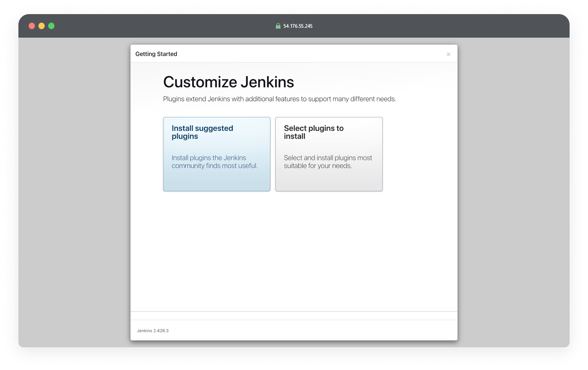The width and height of the screenshot is (588, 370).
Task: Click the yellow minimize traffic light
Action: click(x=42, y=26)
